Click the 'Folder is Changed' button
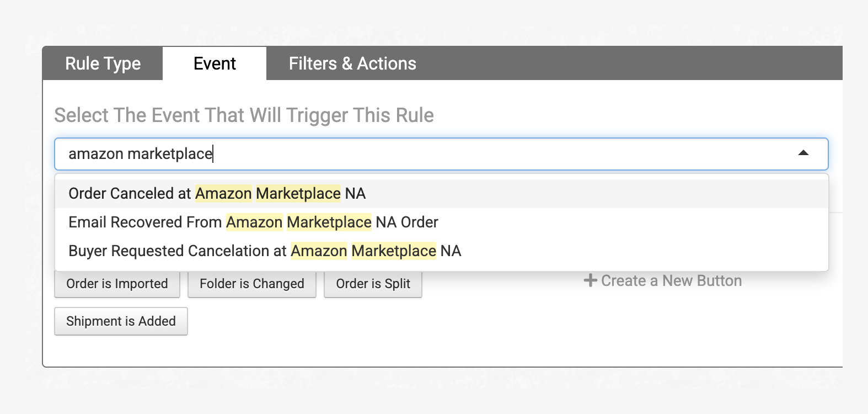The image size is (868, 414). pos(252,284)
